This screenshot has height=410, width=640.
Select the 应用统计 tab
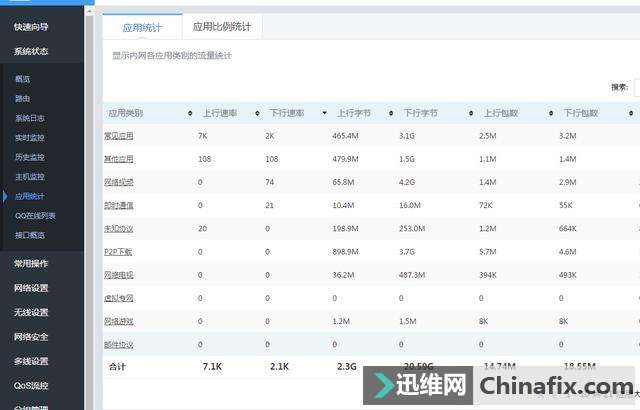142,27
